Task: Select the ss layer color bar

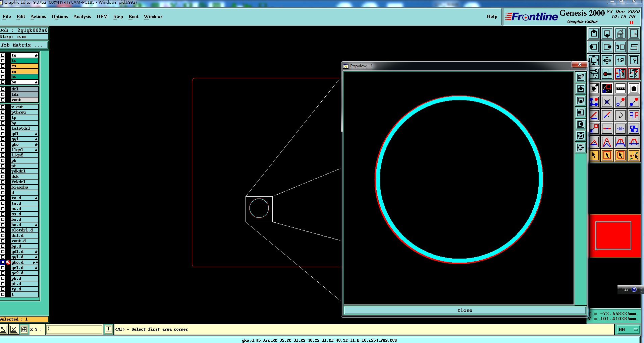Action: point(24,71)
